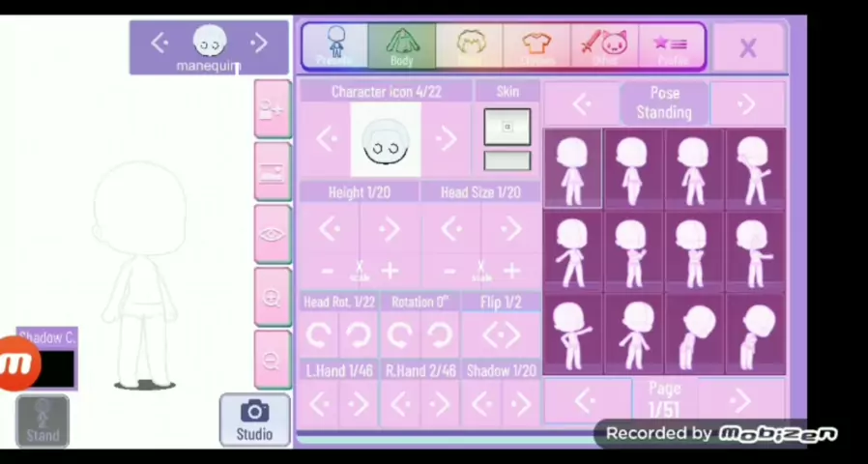The width and height of the screenshot is (868, 464).
Task: Advance to next Character icon
Action: tap(446, 140)
